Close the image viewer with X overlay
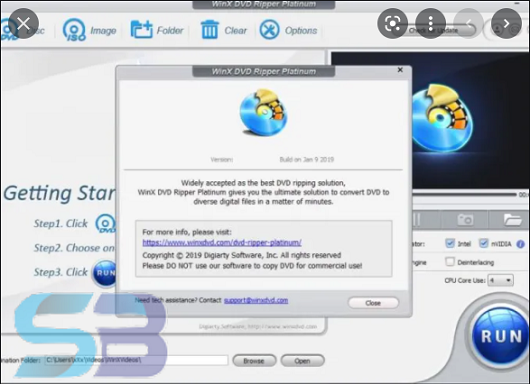530x384 pixels. pos(23,23)
